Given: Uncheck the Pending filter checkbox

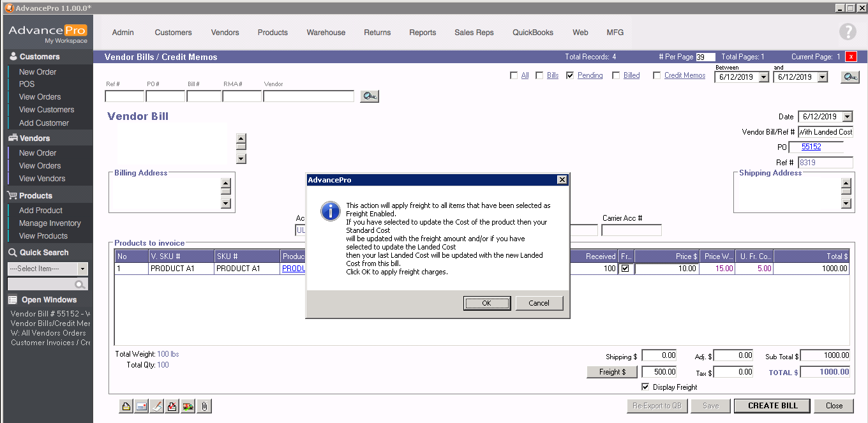Looking at the screenshot, I should click(x=570, y=75).
